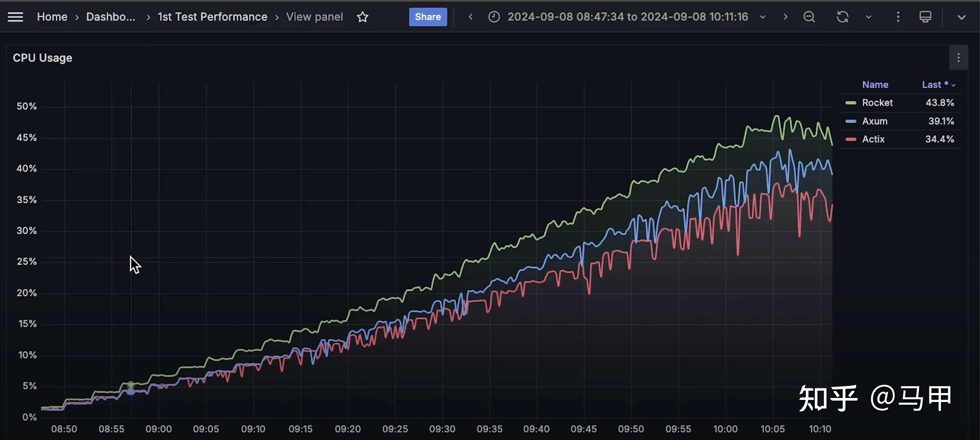Toggle Axum series visibility in legend
980x440 pixels.
874,121
